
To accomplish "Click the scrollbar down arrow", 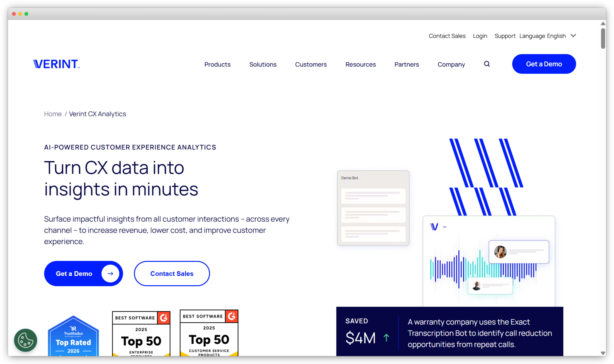I will [603, 353].
